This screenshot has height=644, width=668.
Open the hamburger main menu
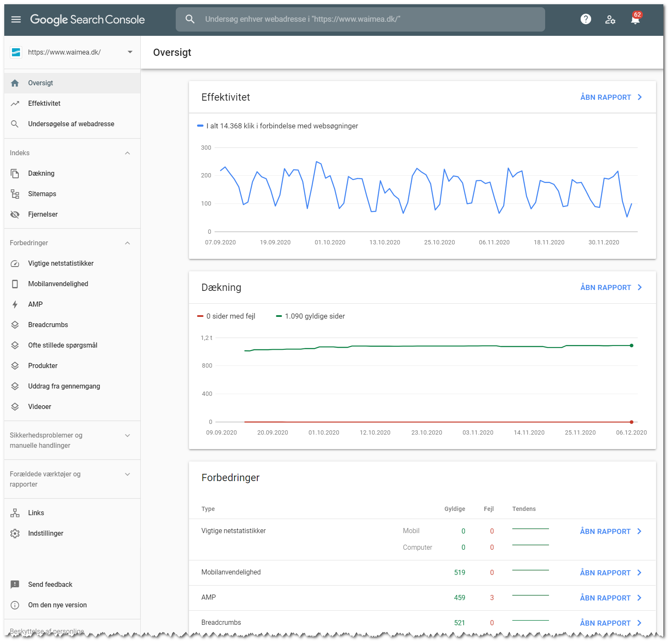(x=16, y=19)
